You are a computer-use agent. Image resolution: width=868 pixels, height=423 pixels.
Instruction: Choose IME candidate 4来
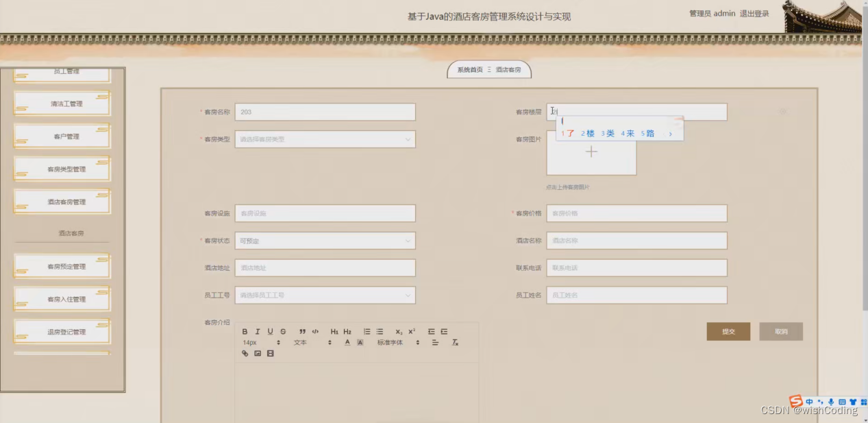628,134
